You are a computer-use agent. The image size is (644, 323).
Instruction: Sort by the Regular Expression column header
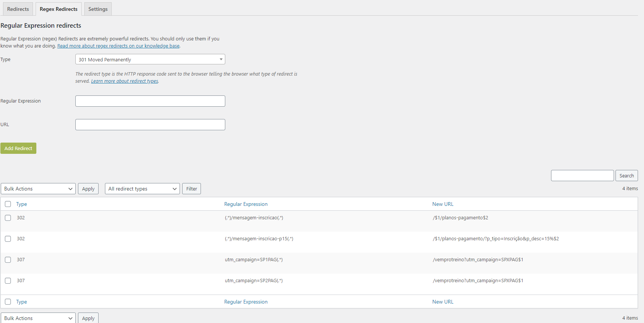pyautogui.click(x=246, y=204)
